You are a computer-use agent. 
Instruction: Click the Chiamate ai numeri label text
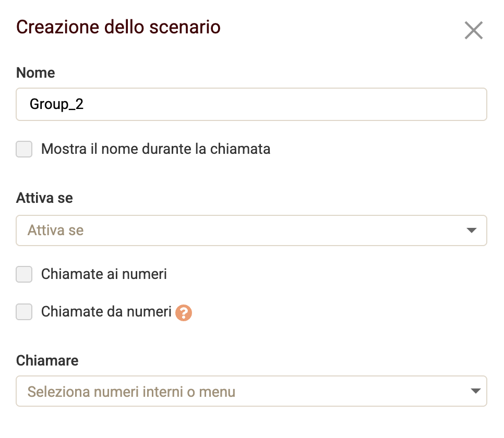103,274
